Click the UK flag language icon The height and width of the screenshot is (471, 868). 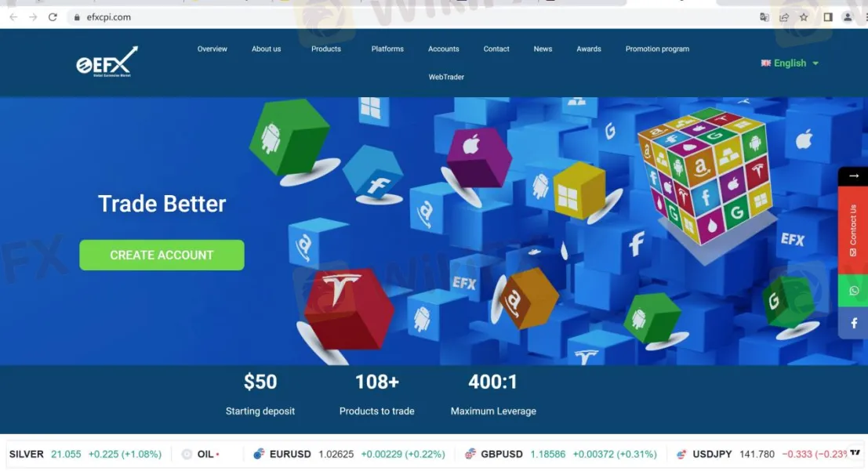(x=765, y=63)
